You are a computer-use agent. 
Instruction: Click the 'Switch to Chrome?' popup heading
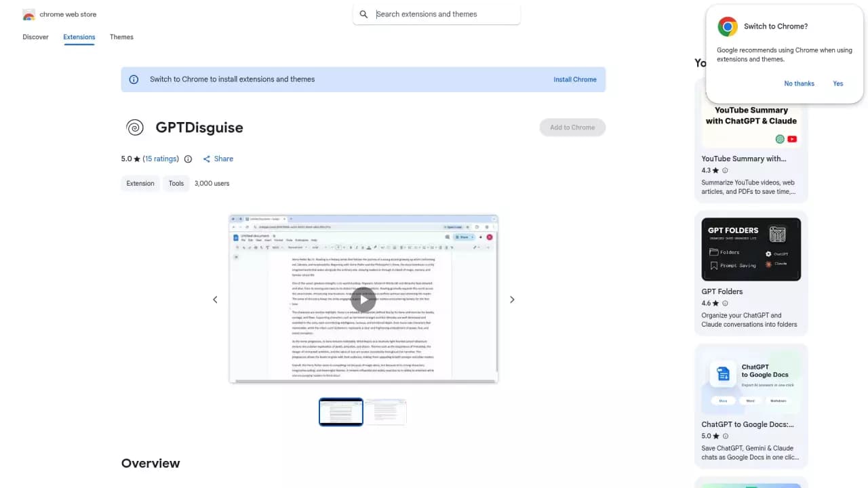tap(776, 26)
